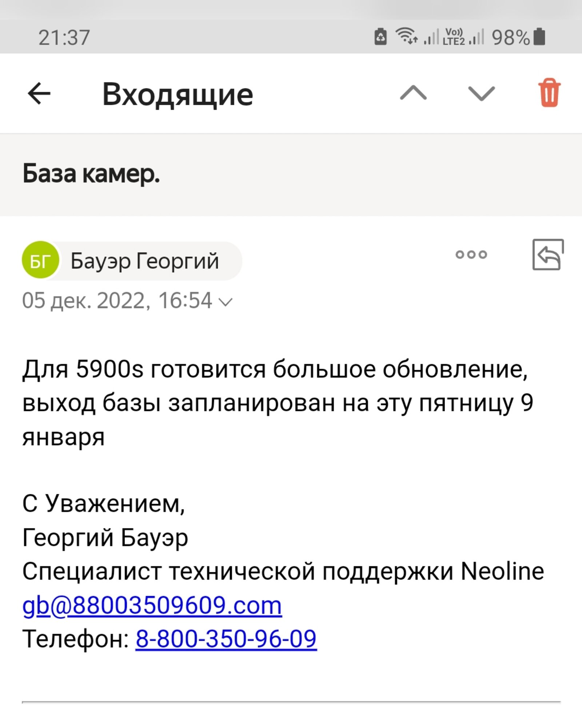The height and width of the screenshot is (728, 582).
Task: Tap the back arrow icon
Action: click(39, 94)
